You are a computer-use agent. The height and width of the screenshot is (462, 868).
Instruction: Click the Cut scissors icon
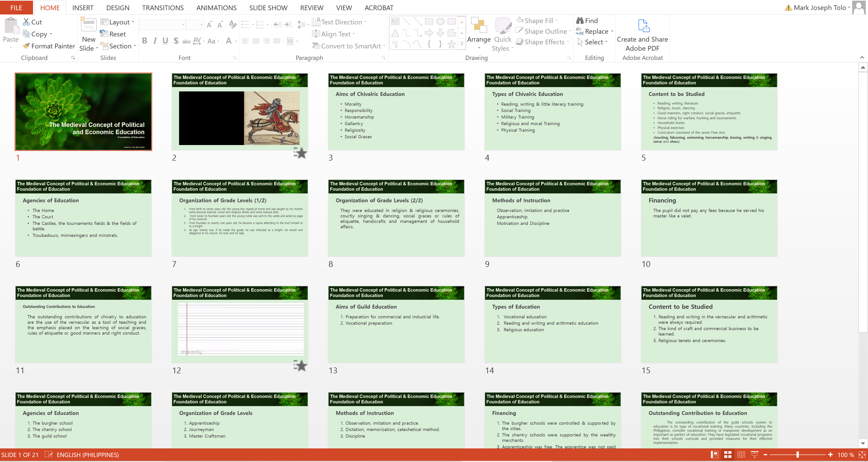point(26,22)
